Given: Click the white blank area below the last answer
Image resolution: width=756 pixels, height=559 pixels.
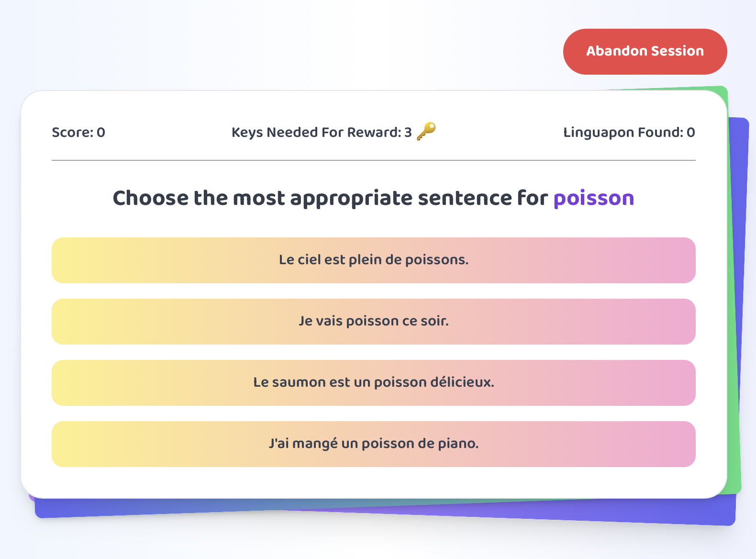Looking at the screenshot, I should tap(374, 482).
